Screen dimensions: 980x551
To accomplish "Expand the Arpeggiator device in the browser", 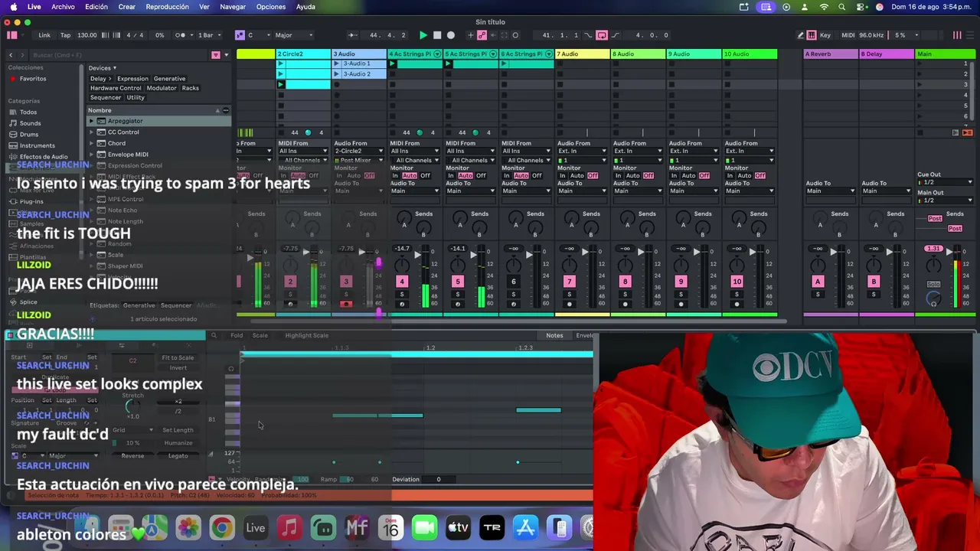I will pos(91,121).
